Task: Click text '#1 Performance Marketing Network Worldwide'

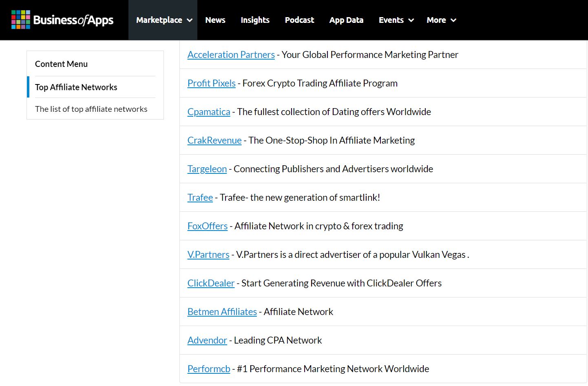Action: [x=333, y=369]
